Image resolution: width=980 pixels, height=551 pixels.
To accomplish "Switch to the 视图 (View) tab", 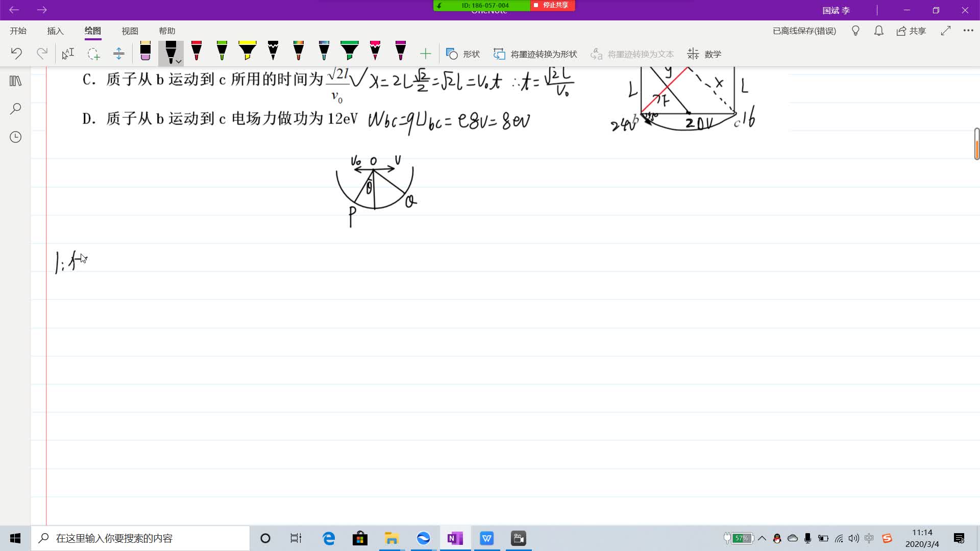I will click(130, 31).
